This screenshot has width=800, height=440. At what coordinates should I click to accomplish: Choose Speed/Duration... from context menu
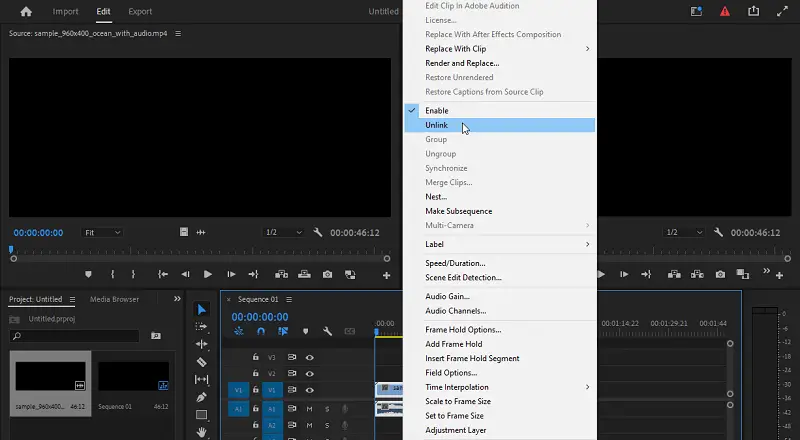pos(499,263)
